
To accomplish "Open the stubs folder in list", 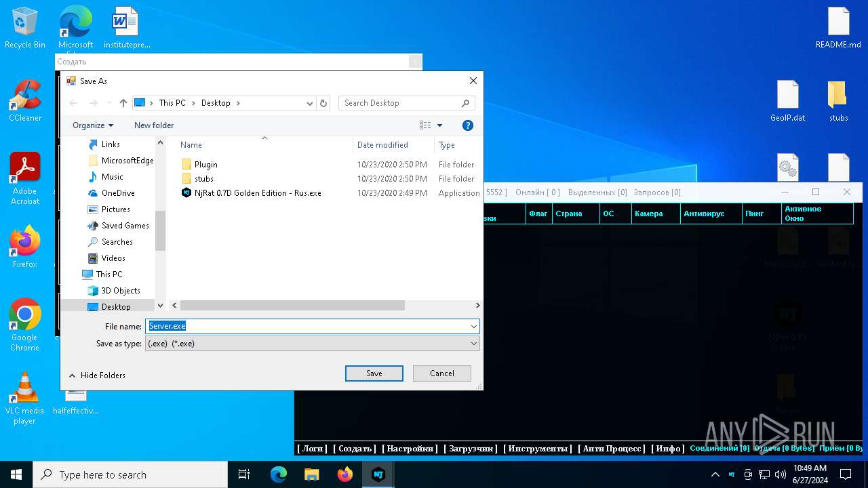I will click(x=203, y=179).
